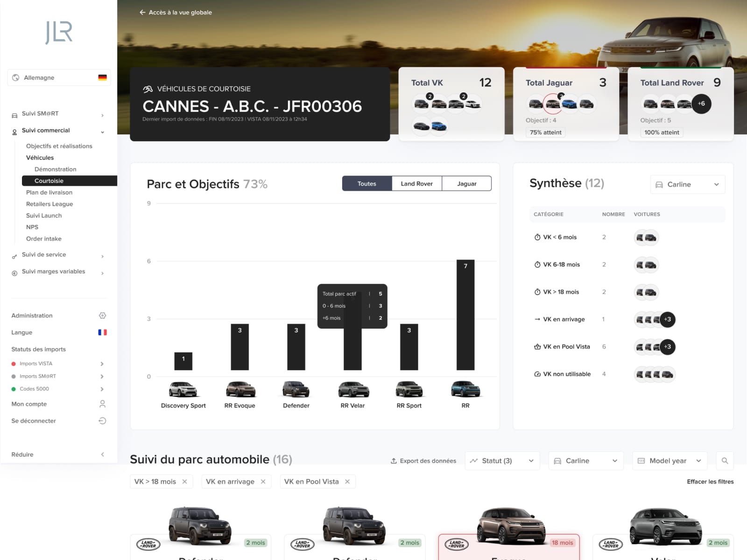Image resolution: width=747 pixels, height=560 pixels.
Task: Click Effacer les filtres link
Action: (710, 482)
